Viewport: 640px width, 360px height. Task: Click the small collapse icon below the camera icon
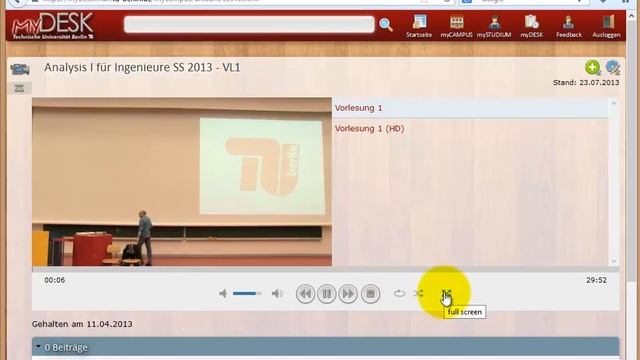click(x=19, y=88)
